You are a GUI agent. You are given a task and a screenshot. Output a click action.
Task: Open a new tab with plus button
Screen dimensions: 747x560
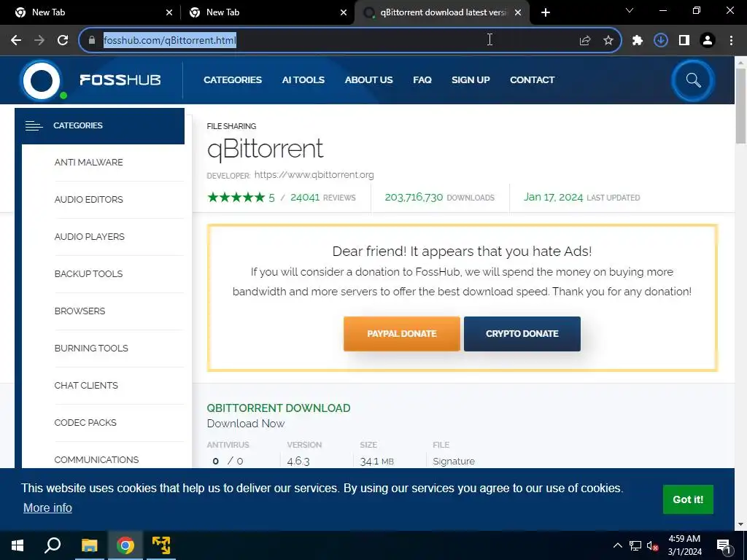[546, 12]
